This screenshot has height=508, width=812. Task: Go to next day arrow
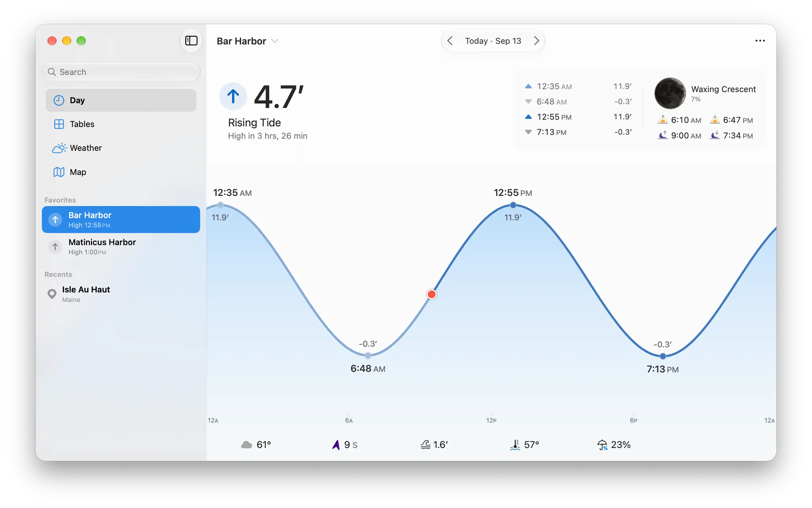click(537, 41)
